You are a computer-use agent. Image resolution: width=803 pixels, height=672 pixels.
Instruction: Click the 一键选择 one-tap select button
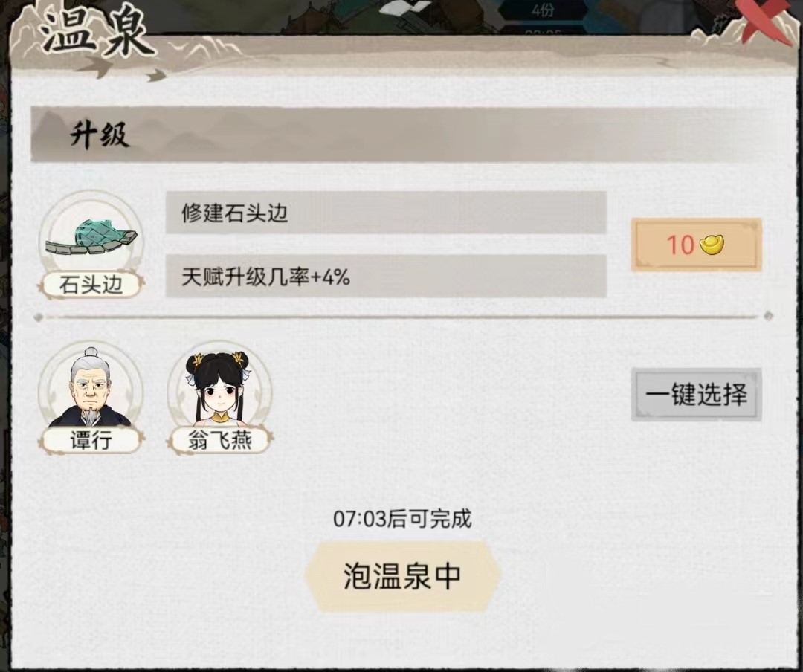[697, 395]
